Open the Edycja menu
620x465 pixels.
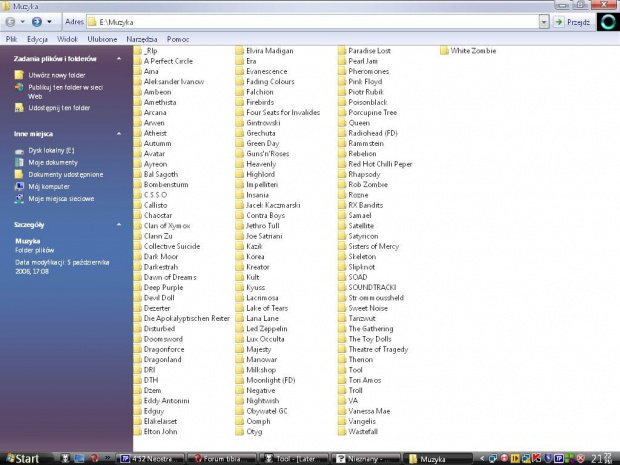37,39
